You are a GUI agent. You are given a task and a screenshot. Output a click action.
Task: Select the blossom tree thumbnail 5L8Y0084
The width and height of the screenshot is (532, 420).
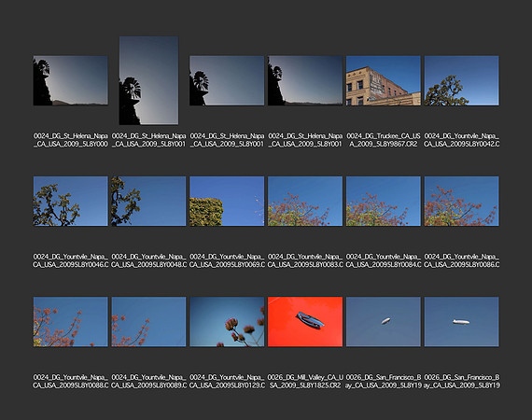point(384,201)
